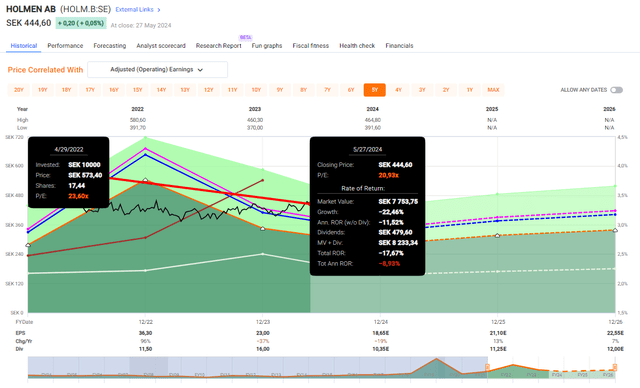The width and height of the screenshot is (640, 388).
Task: Select the MAX time range
Action: 493,90
